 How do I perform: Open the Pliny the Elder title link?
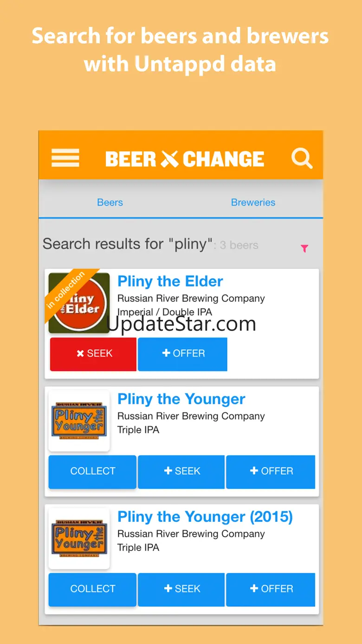(x=170, y=281)
